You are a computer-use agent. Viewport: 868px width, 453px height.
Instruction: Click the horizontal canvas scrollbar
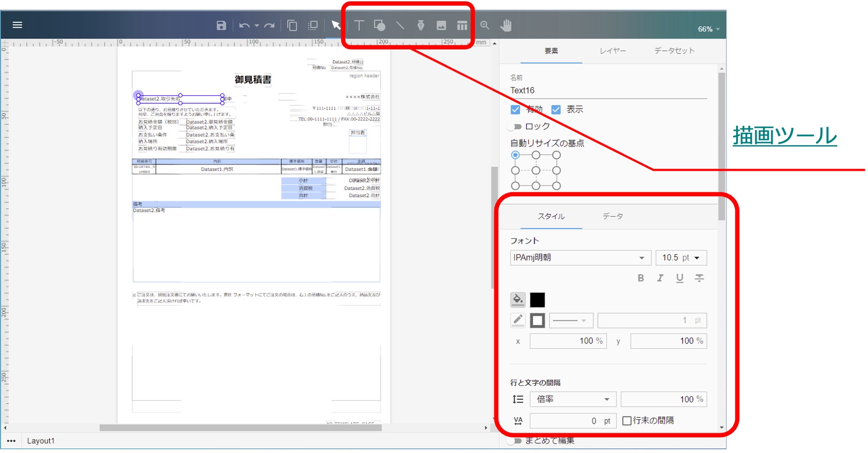pos(240,428)
